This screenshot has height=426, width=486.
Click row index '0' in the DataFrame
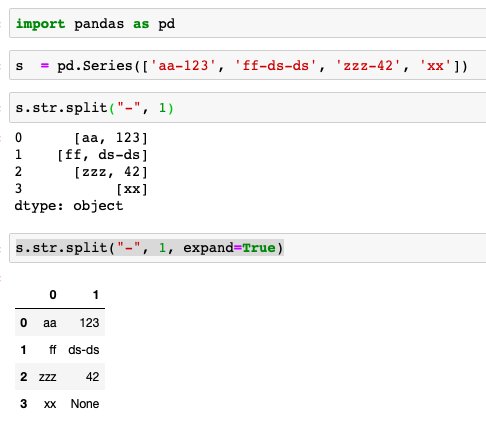(x=24, y=323)
